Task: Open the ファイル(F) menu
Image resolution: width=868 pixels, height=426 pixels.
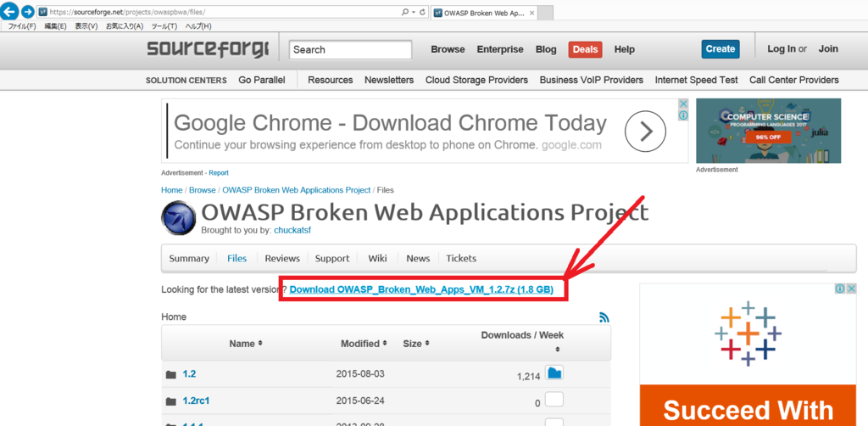Action: tap(22, 26)
